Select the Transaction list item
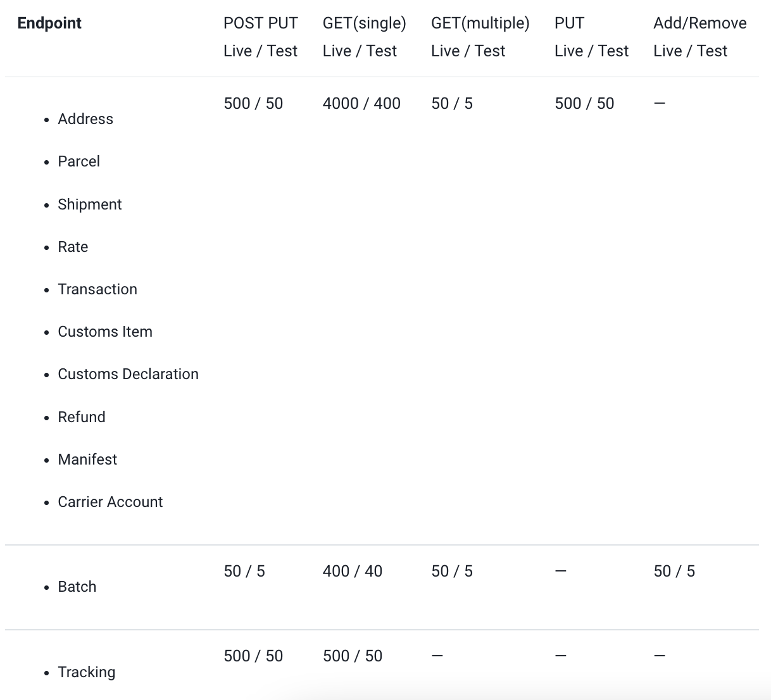This screenshot has width=771, height=700. click(x=97, y=289)
